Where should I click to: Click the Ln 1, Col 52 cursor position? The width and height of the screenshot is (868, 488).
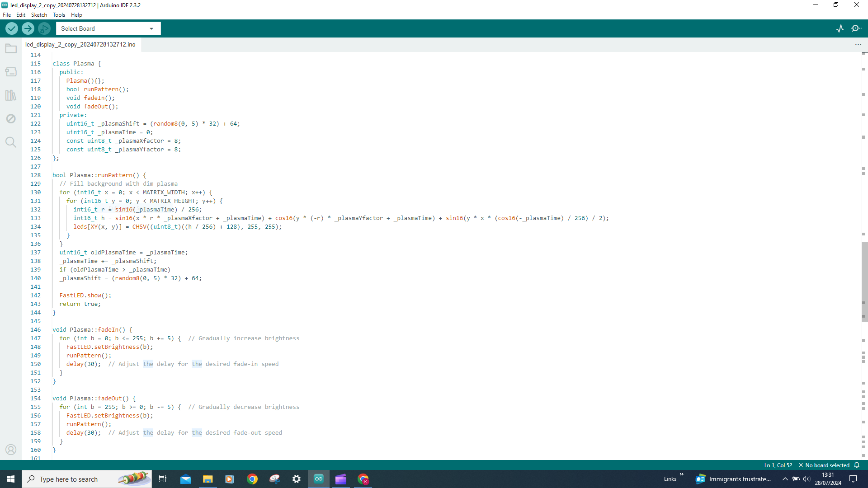coord(778,465)
